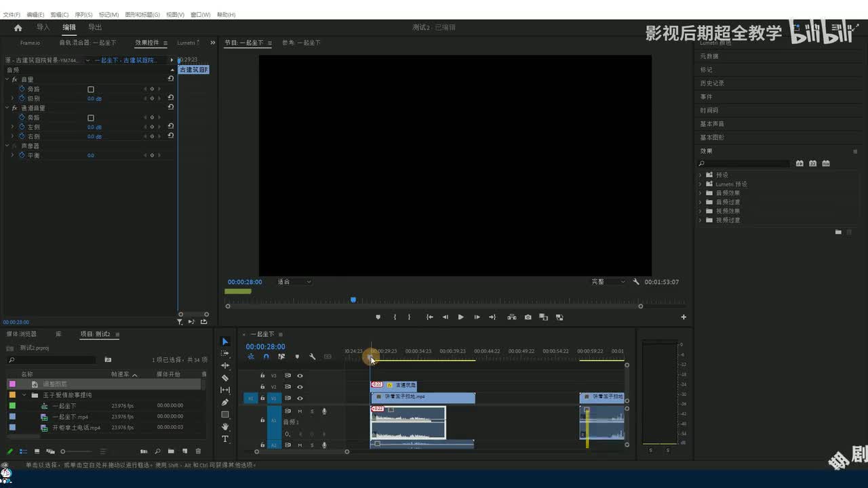Open the 媒体浏览器 panel tab
This screenshot has height=488, width=868.
pos(22,334)
